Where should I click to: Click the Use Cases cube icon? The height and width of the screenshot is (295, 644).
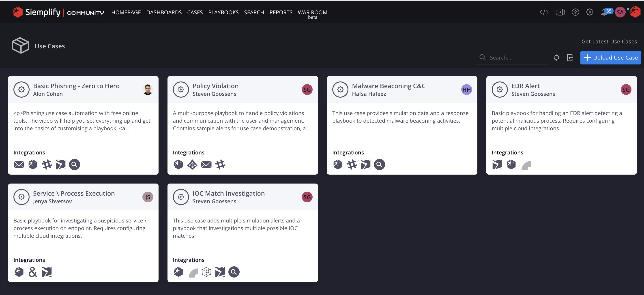click(x=21, y=45)
